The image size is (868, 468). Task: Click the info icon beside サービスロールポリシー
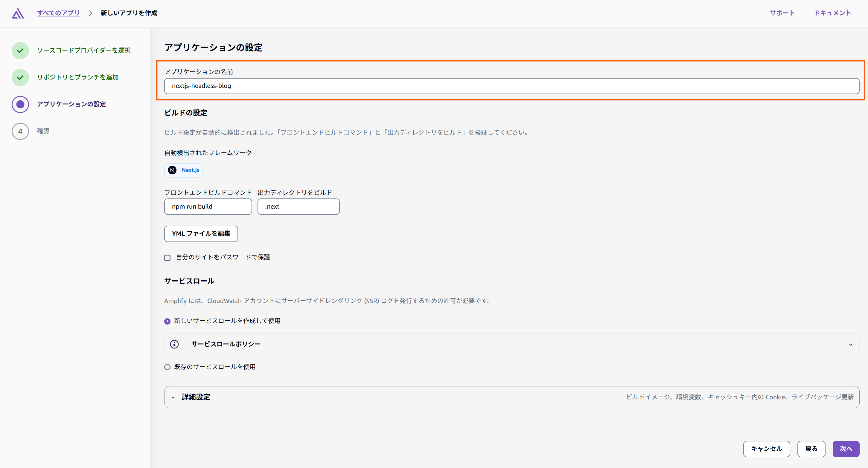(x=175, y=344)
